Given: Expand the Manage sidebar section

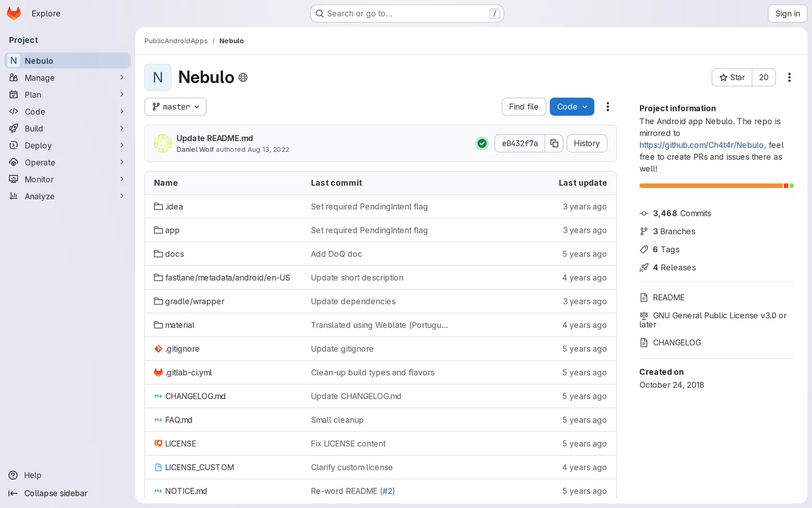Looking at the screenshot, I should 68,78.
